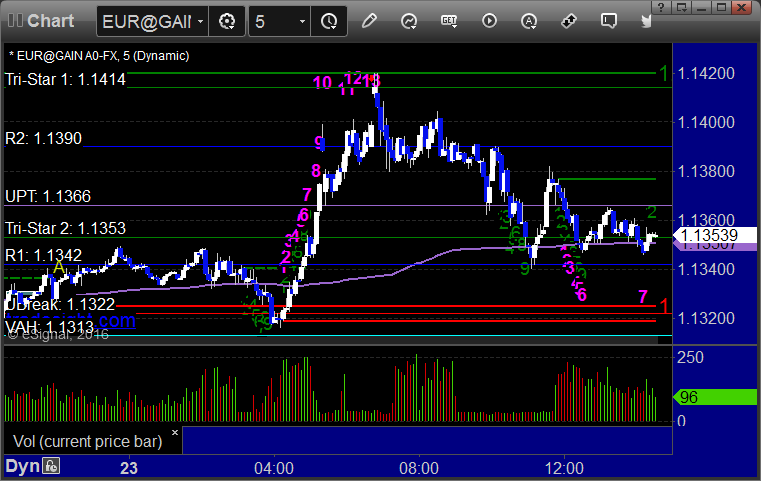The image size is (761, 481).
Task: Click the magenta 10 count marker
Action: pyautogui.click(x=322, y=83)
